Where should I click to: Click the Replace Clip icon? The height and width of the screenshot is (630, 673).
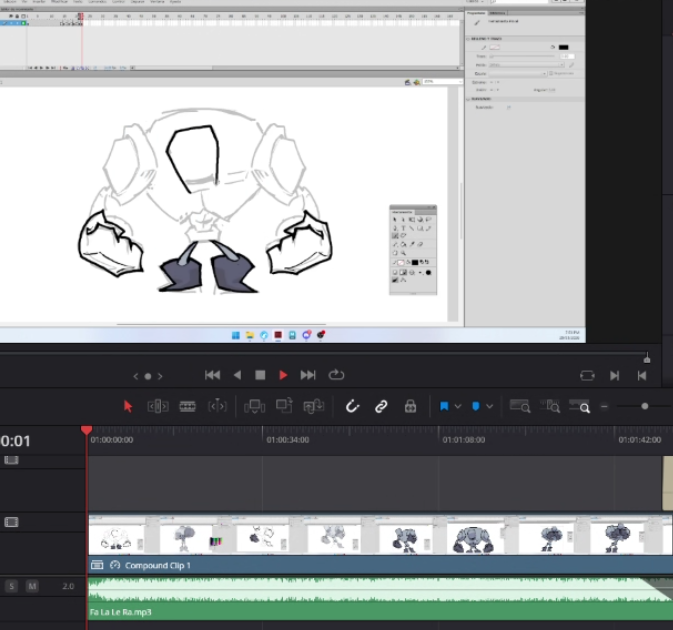point(314,406)
